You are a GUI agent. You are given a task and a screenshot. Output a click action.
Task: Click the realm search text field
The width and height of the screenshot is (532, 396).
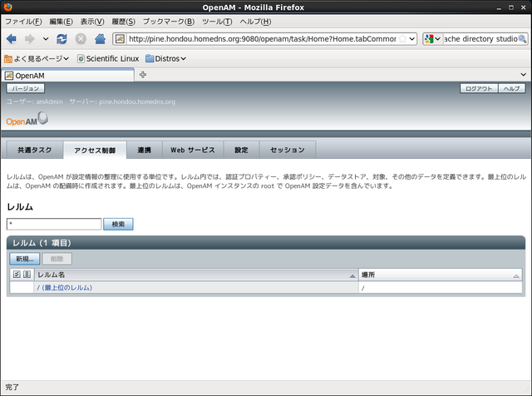click(54, 224)
